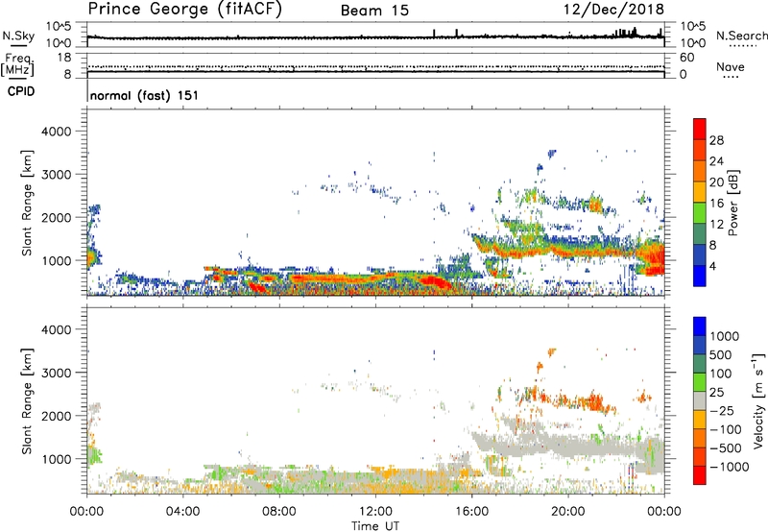Select the 'Freq. [MHz]' axis label
768x532 pixels.
pos(18,64)
